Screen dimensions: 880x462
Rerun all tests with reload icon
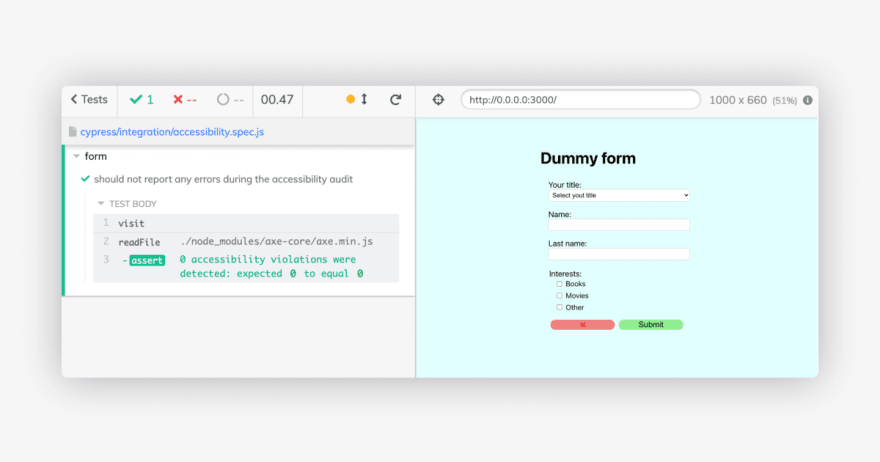pyautogui.click(x=396, y=100)
